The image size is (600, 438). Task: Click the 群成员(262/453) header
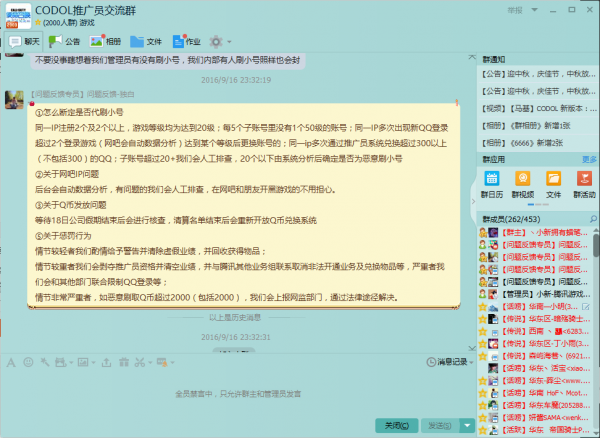[x=511, y=219]
